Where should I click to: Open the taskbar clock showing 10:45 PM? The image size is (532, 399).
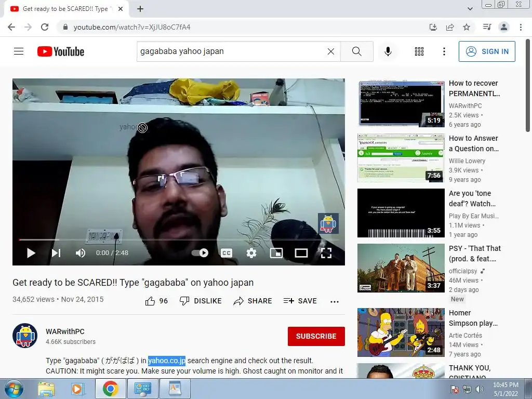point(506,389)
